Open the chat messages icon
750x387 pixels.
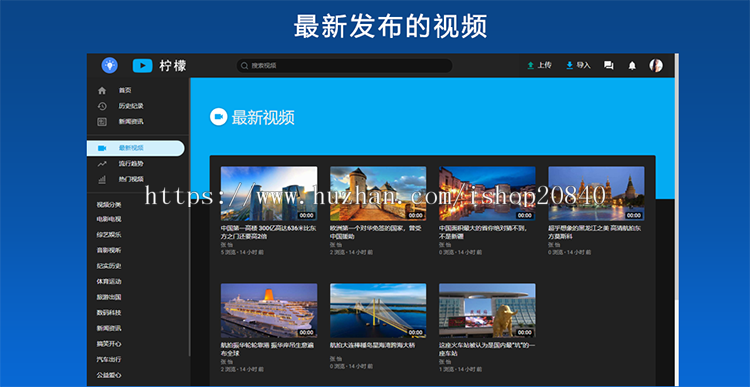click(608, 66)
